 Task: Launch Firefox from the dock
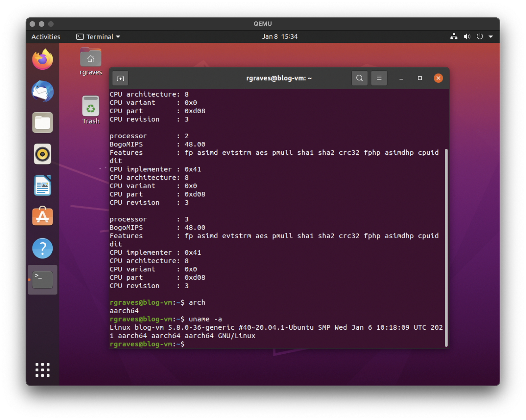[x=42, y=59]
